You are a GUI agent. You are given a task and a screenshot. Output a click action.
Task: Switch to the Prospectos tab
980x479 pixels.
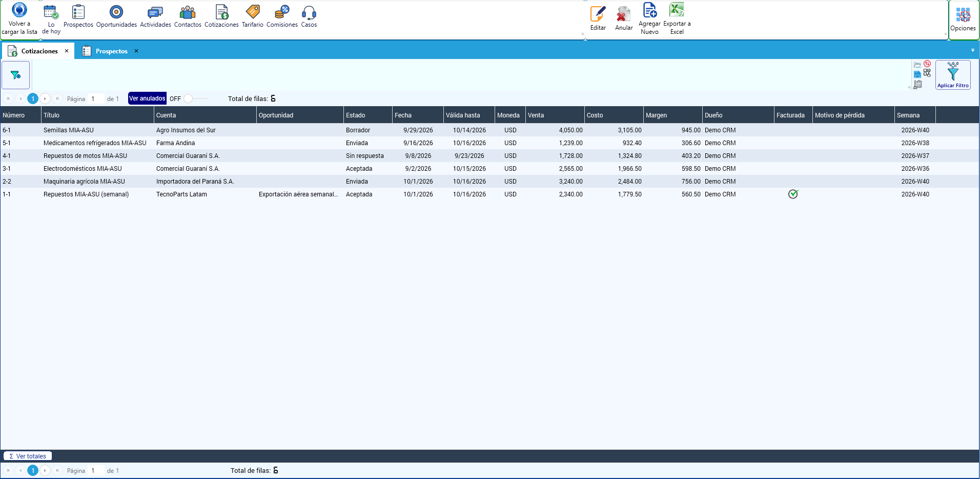click(x=111, y=51)
